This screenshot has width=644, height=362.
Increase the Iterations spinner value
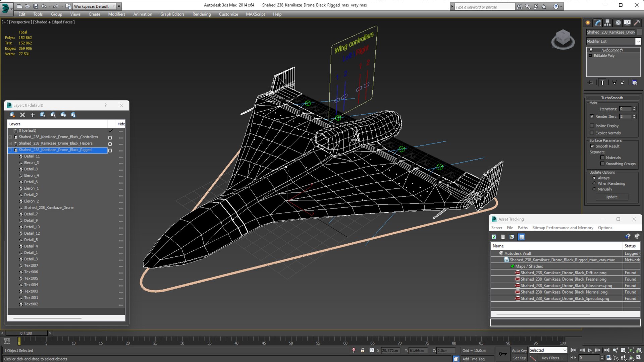point(634,108)
